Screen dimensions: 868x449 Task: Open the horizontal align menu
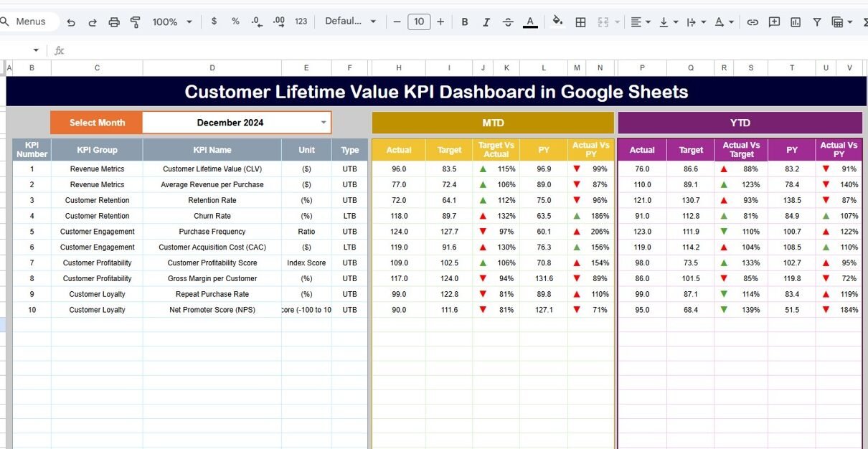tap(640, 22)
